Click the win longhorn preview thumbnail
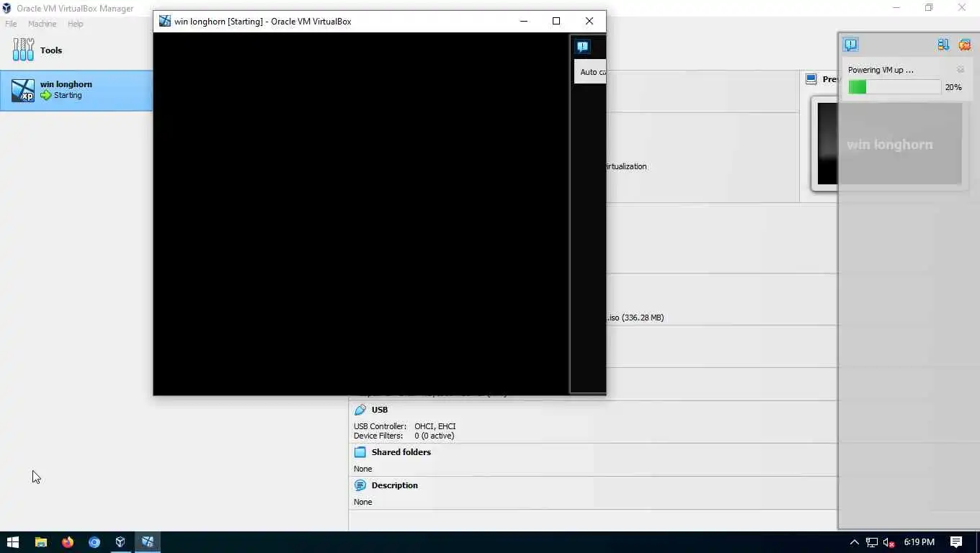This screenshot has height=553, width=980. coord(889,144)
